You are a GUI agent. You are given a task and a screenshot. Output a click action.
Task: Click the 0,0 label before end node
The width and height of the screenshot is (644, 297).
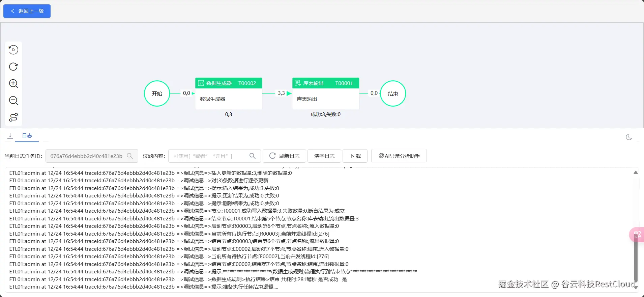[x=374, y=93]
